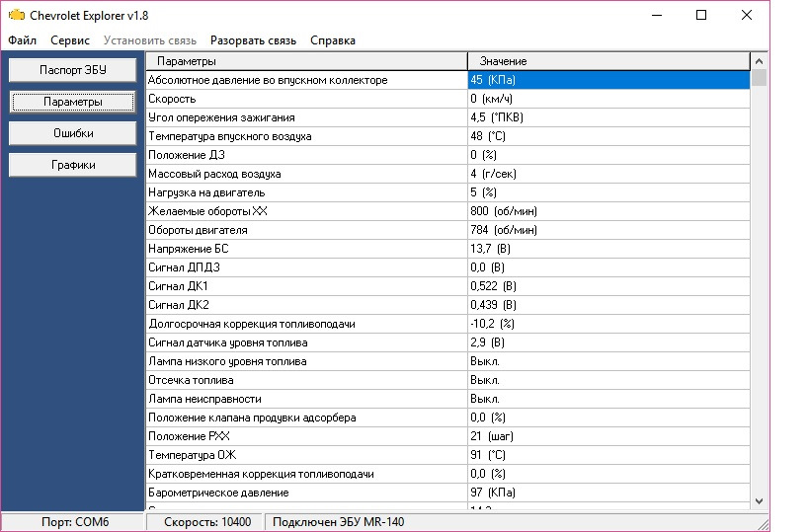Click the 0,522 (В) value cell
Image resolution: width=809 pixels, height=532 pixels.
point(608,286)
